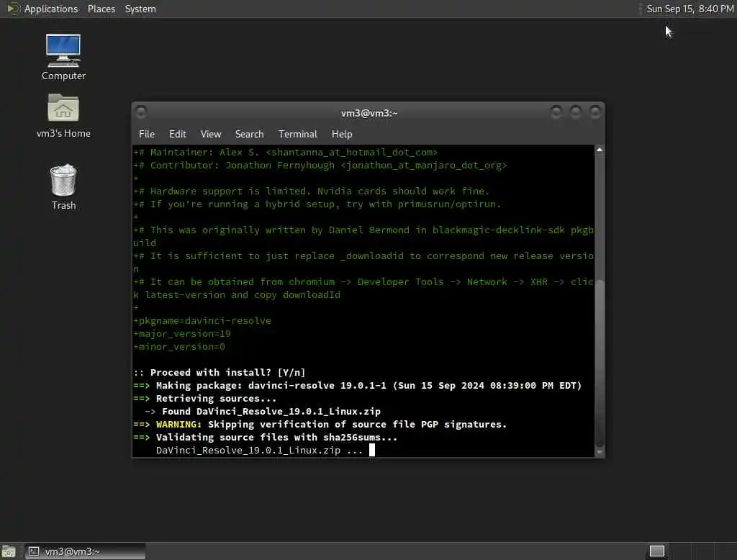
Task: Click the terminal scrollbar down arrow
Action: [600, 452]
